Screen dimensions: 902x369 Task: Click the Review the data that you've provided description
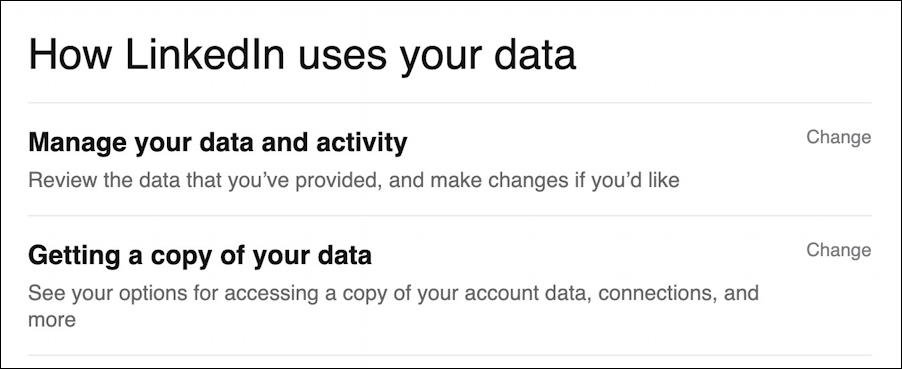pos(354,180)
